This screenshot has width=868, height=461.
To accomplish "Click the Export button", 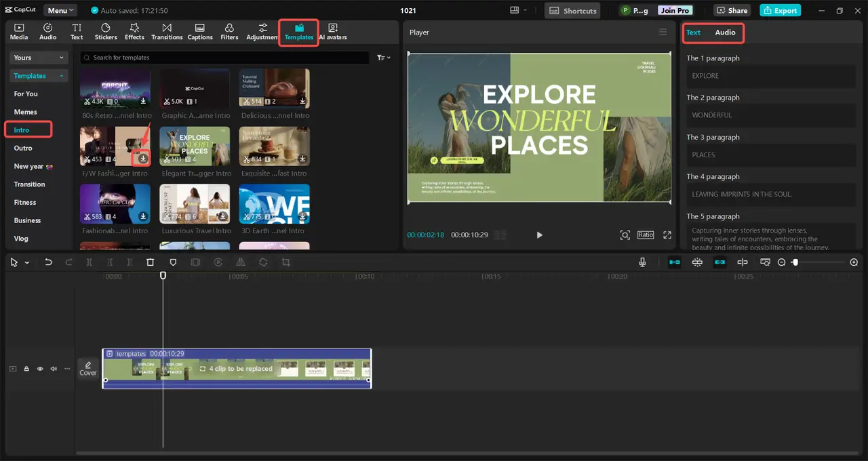I will 780,11.
